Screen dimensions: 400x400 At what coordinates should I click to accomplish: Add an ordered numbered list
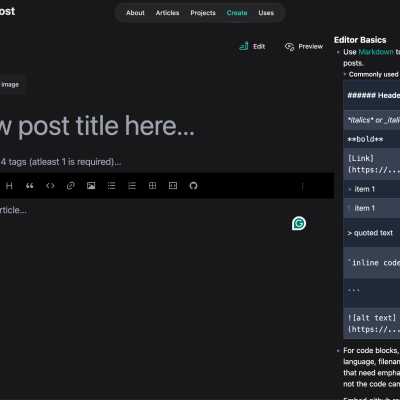tap(132, 186)
